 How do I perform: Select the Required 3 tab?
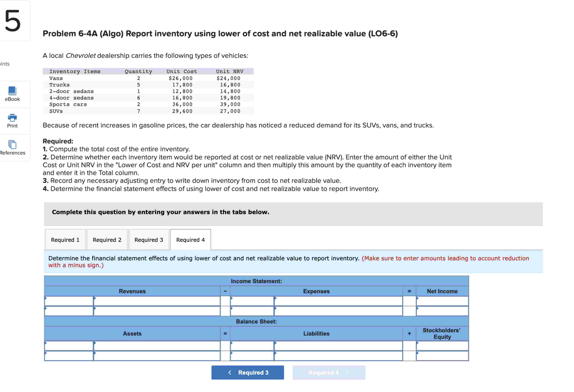click(x=149, y=239)
